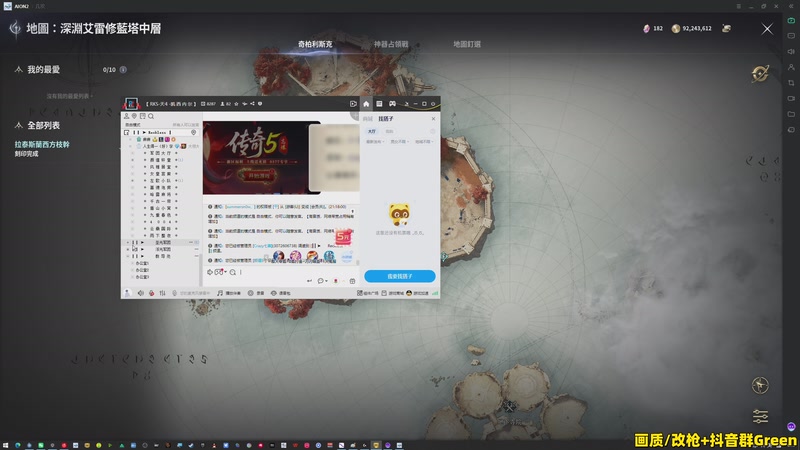Click the golden world-switch globe icon
Viewport: 800px width, 450px height.
click(x=760, y=73)
